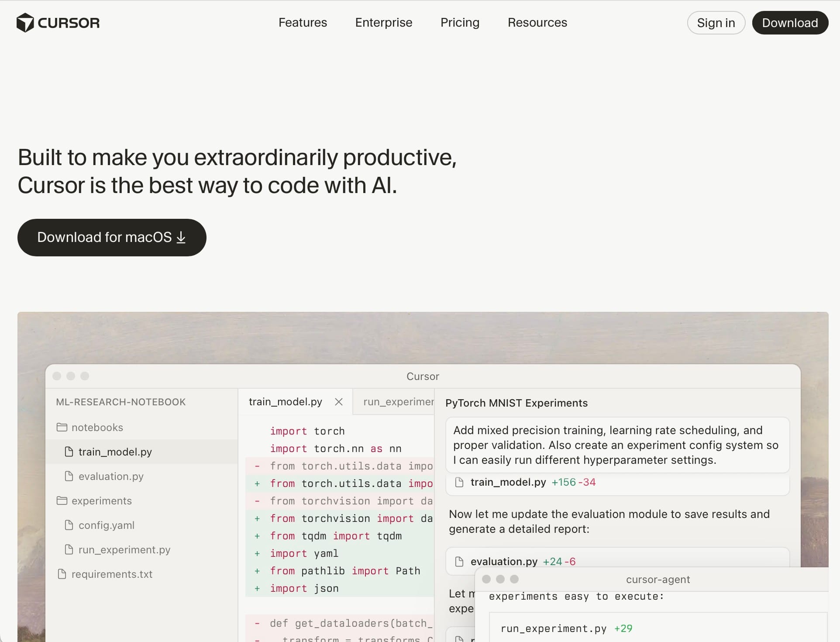The width and height of the screenshot is (840, 642).
Task: Click the top-right Download button
Action: click(790, 23)
